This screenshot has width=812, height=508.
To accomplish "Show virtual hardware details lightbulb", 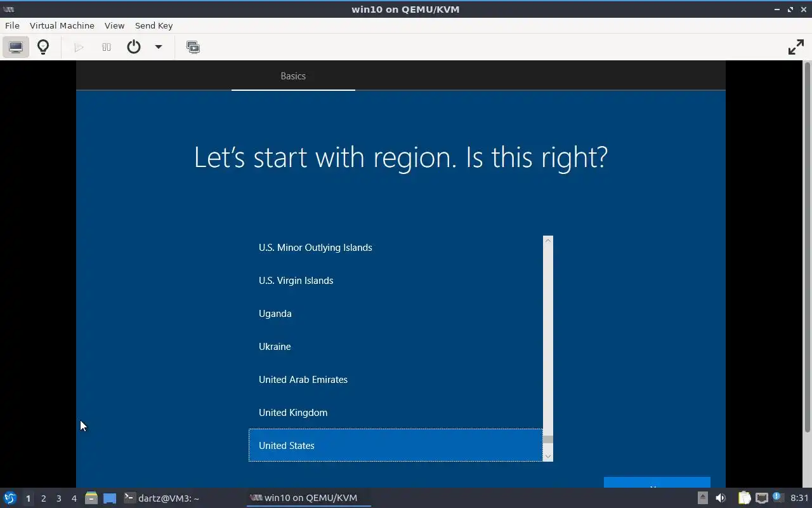I will [x=43, y=47].
